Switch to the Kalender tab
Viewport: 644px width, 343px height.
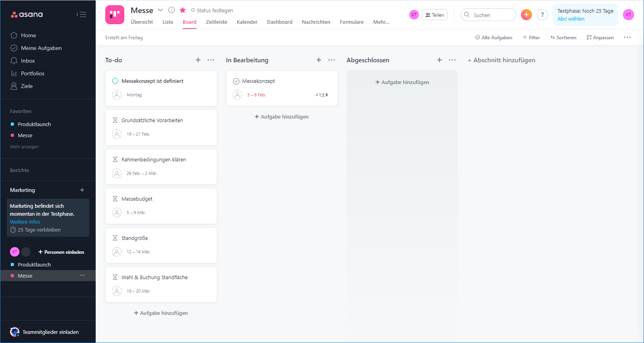click(247, 22)
